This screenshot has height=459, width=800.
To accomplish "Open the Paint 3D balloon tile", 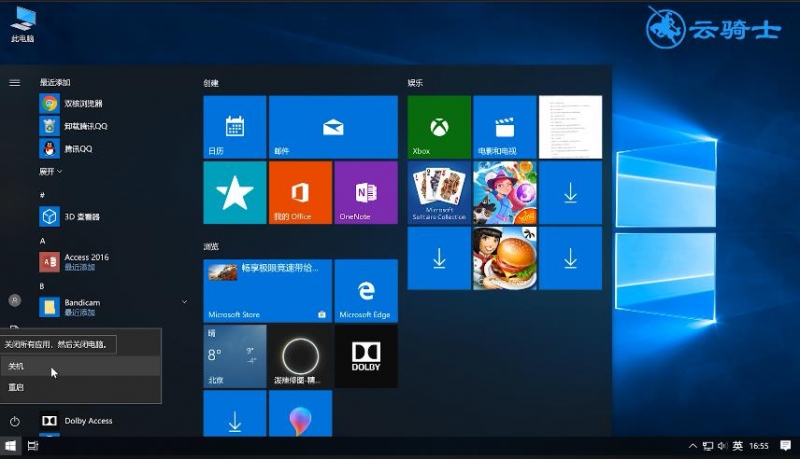I will 301,414.
